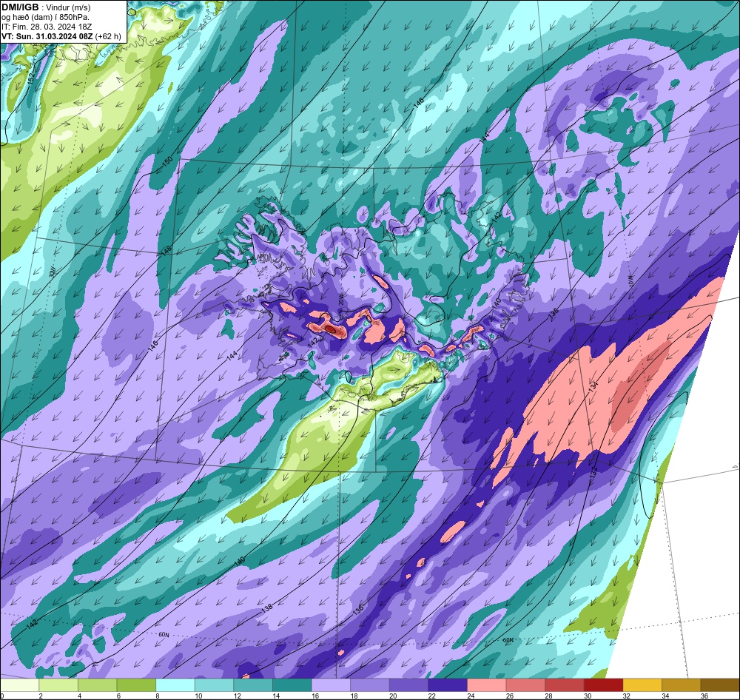The image size is (740, 700).
Task: Click the legend scale number '24'
Action: (x=471, y=696)
